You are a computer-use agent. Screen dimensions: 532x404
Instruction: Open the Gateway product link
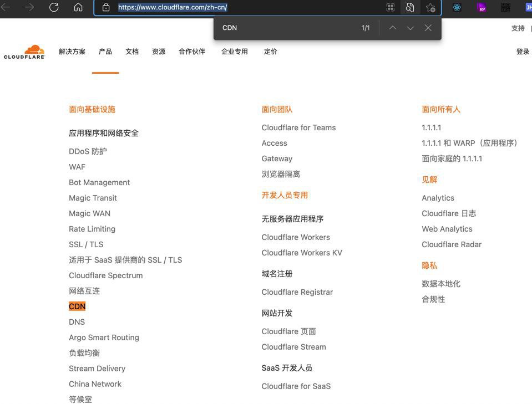tap(277, 158)
